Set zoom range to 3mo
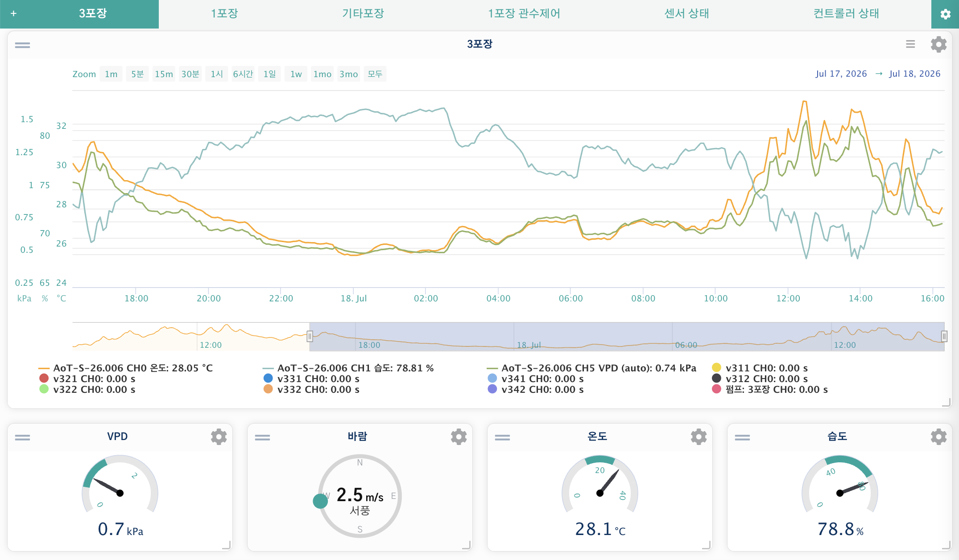 (x=348, y=74)
